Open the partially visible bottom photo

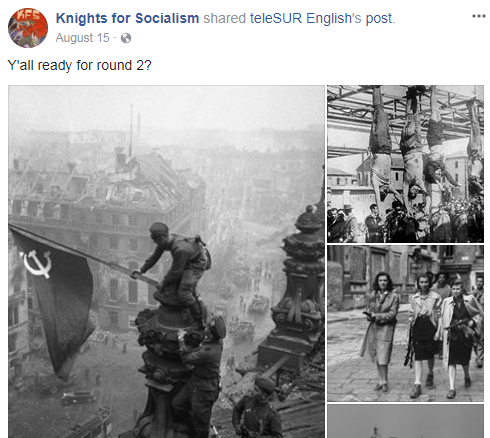[405, 421]
